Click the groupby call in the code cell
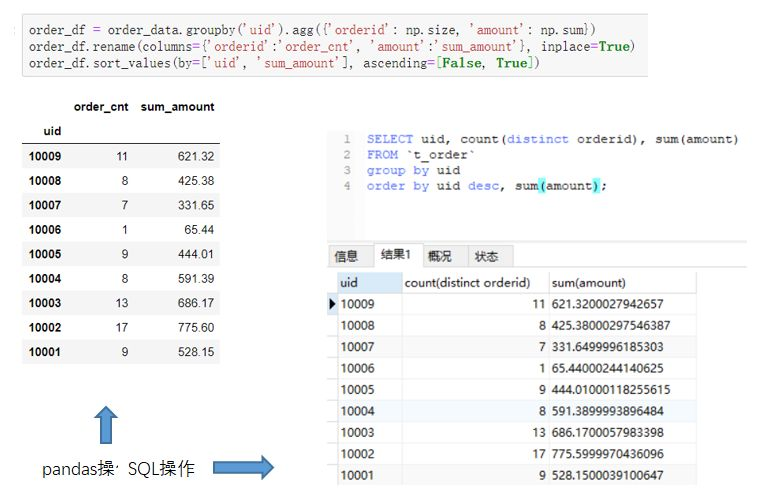 210,30
